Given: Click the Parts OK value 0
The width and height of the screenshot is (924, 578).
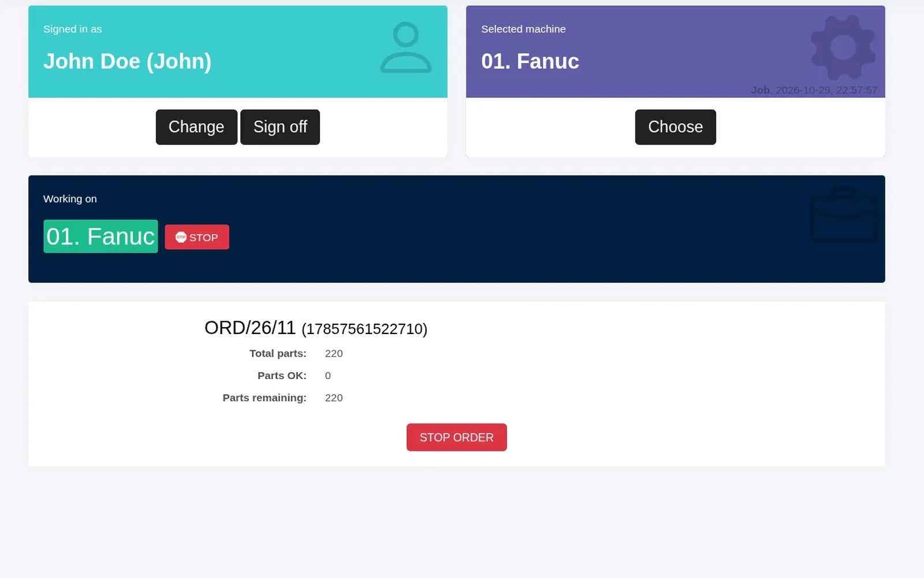Looking at the screenshot, I should [328, 376].
